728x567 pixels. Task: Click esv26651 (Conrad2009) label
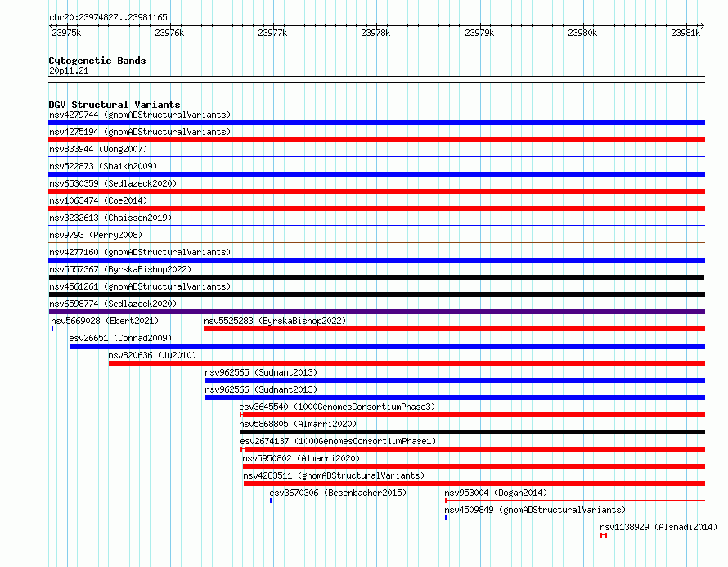[x=120, y=338]
